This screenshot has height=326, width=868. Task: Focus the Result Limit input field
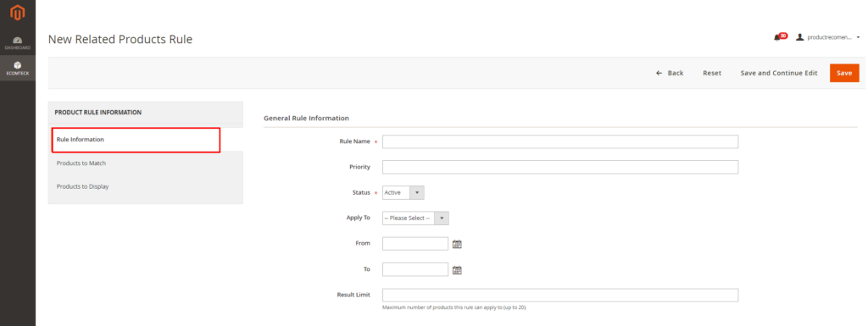(x=560, y=295)
